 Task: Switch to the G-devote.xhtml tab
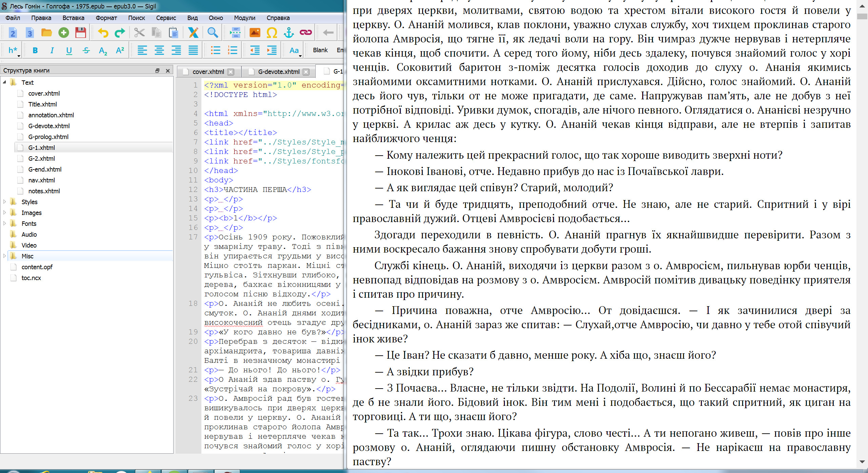278,72
